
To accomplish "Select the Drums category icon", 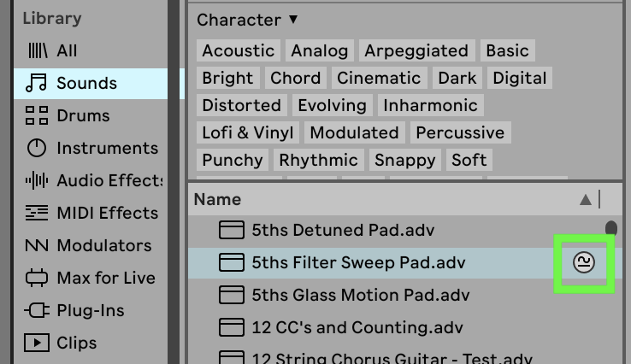I will [37, 116].
